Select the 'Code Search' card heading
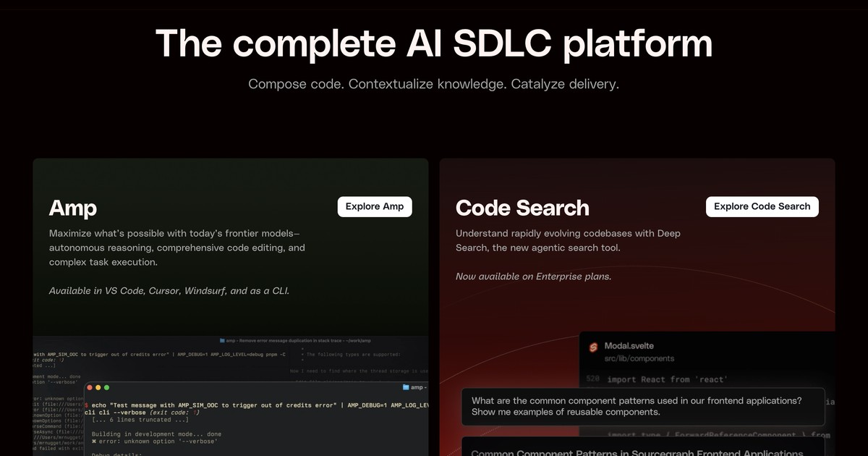This screenshot has width=868, height=456. pos(522,208)
